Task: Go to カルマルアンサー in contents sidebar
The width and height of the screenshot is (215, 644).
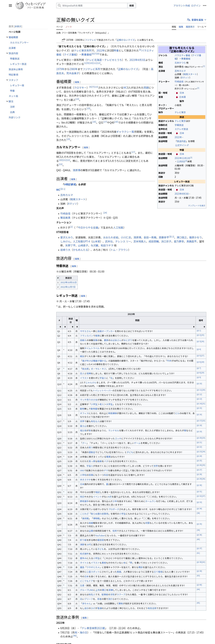Action: (19, 43)
